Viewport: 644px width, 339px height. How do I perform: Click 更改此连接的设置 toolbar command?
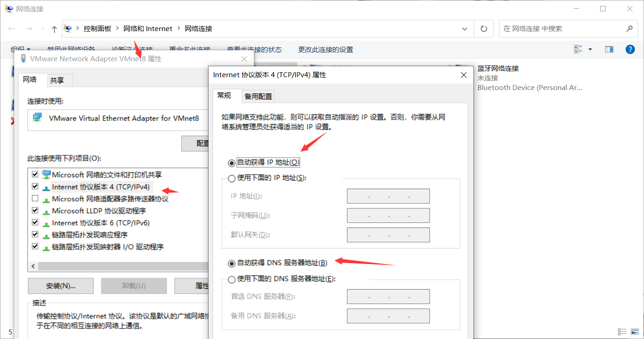coord(326,49)
